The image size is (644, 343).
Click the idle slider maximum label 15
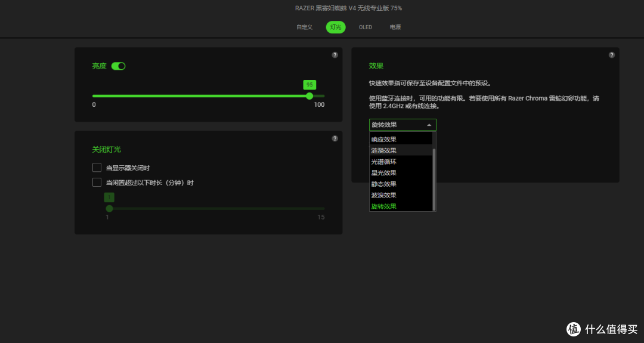click(x=321, y=217)
